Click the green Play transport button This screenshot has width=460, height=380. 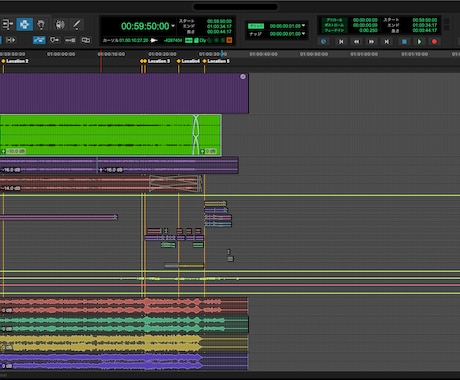point(419,42)
